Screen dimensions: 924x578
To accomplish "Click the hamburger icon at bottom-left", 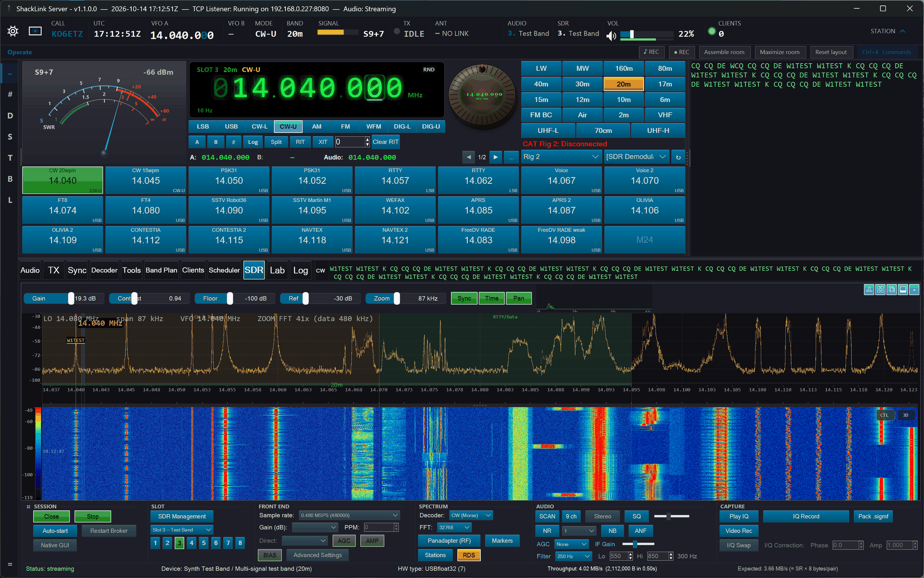I will 10,564.
